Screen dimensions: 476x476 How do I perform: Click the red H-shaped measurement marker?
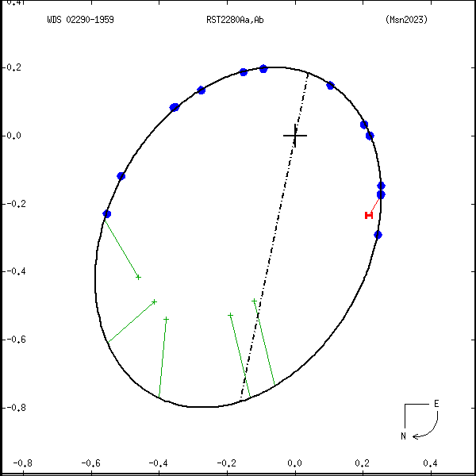pyautogui.click(x=368, y=215)
